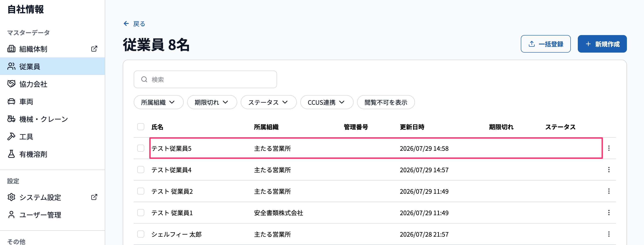Screen dimensions: 644x245
Task: Click the plus icon in 新規作成 button
Action: click(588, 44)
